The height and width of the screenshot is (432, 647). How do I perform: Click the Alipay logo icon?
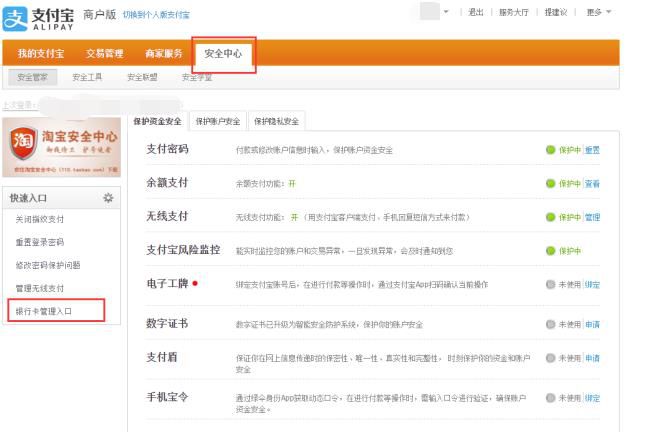15,19
